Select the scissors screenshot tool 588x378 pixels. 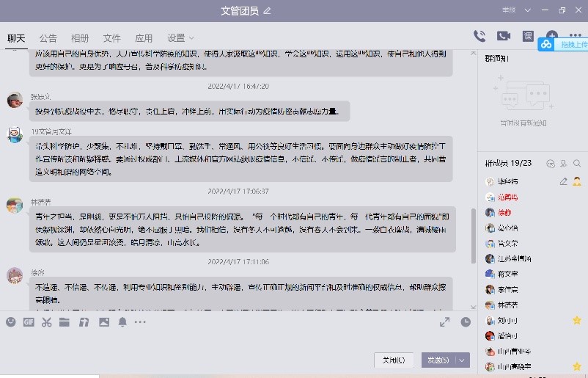[47, 321]
